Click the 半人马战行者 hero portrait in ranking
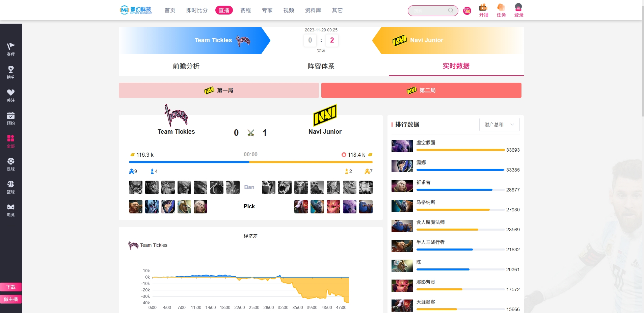Image resolution: width=644 pixels, height=313 pixels. [402, 246]
